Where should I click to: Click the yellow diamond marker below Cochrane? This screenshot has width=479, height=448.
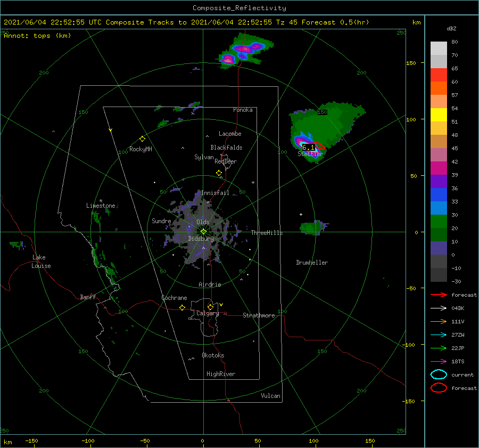tap(182, 308)
